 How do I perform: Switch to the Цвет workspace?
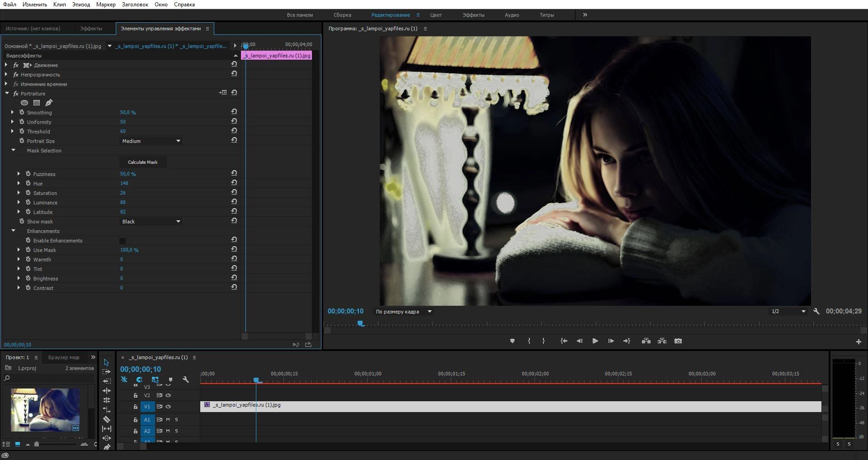tap(436, 15)
